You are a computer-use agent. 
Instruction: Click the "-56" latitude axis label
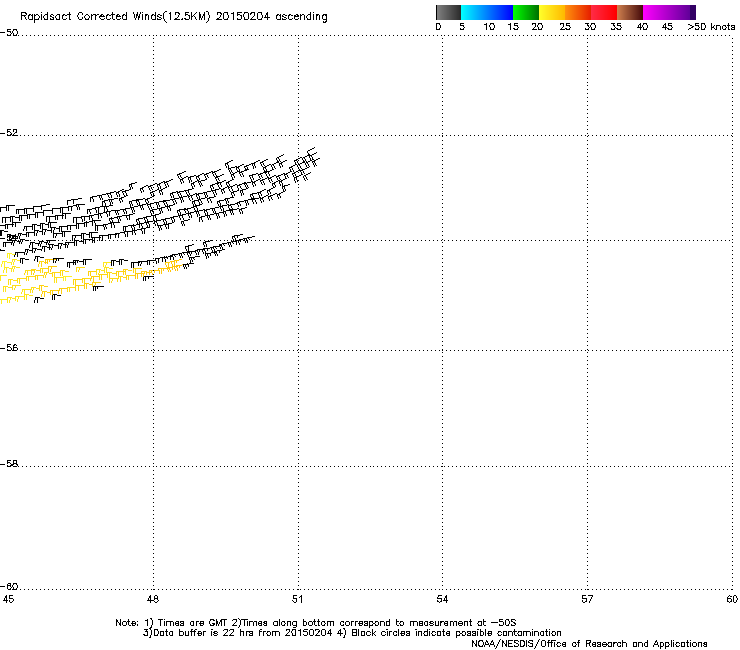coord(9,348)
